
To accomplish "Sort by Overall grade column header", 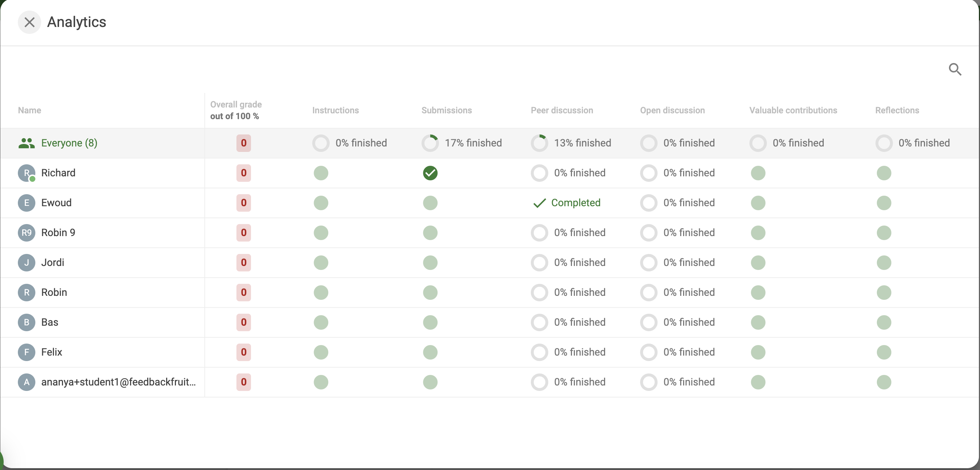I will pos(236,110).
